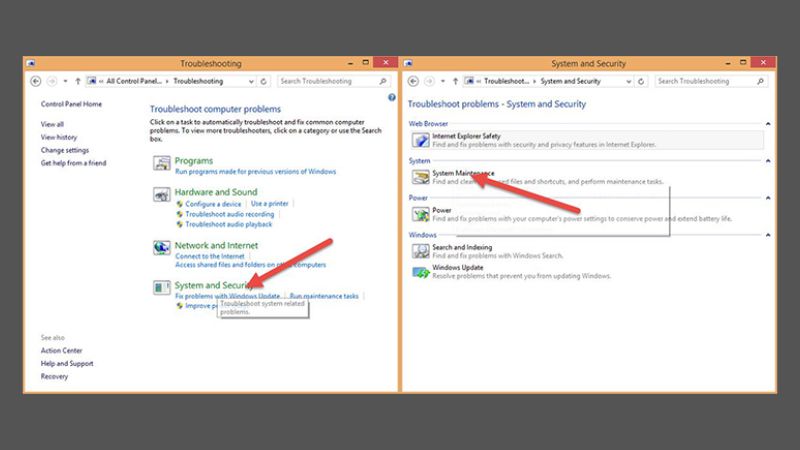This screenshot has width=800, height=450.
Task: Click Troubleshoot audio playback link
Action: click(x=229, y=224)
